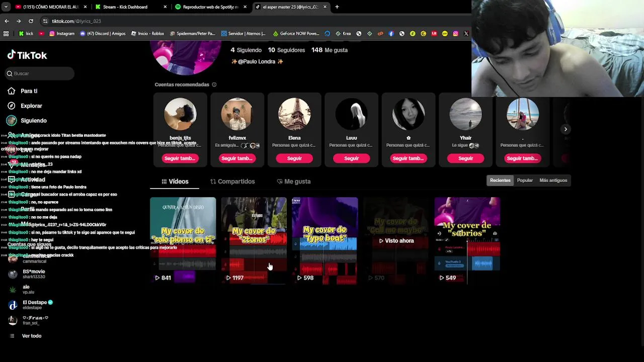The height and width of the screenshot is (362, 644).
Task: Open the "Call me maybe" Visto ahora video
Action: pos(396,240)
